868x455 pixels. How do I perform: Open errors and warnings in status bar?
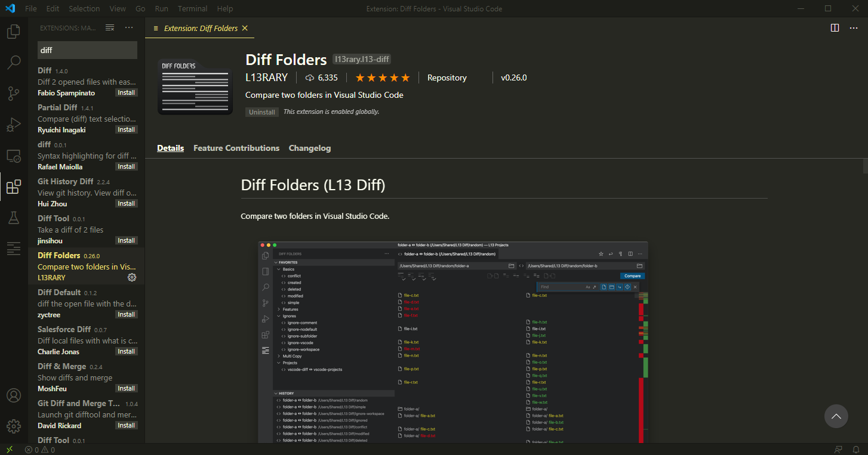coord(40,450)
